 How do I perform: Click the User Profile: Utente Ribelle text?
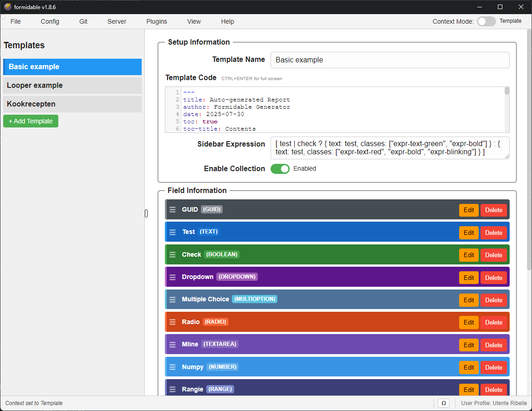click(494, 403)
